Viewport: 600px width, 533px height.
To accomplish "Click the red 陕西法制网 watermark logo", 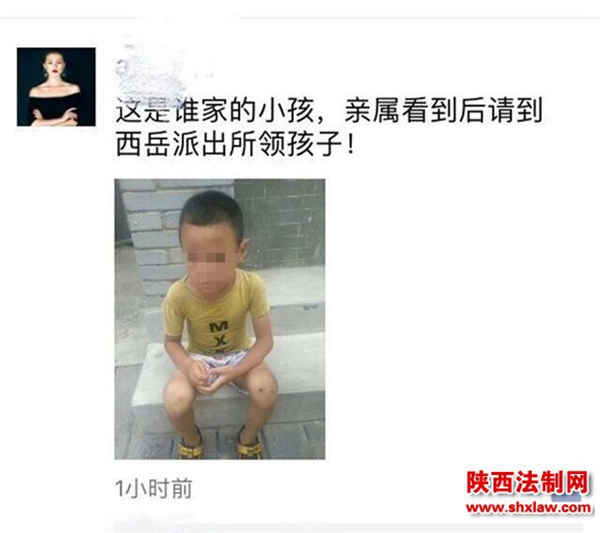I will [527, 483].
